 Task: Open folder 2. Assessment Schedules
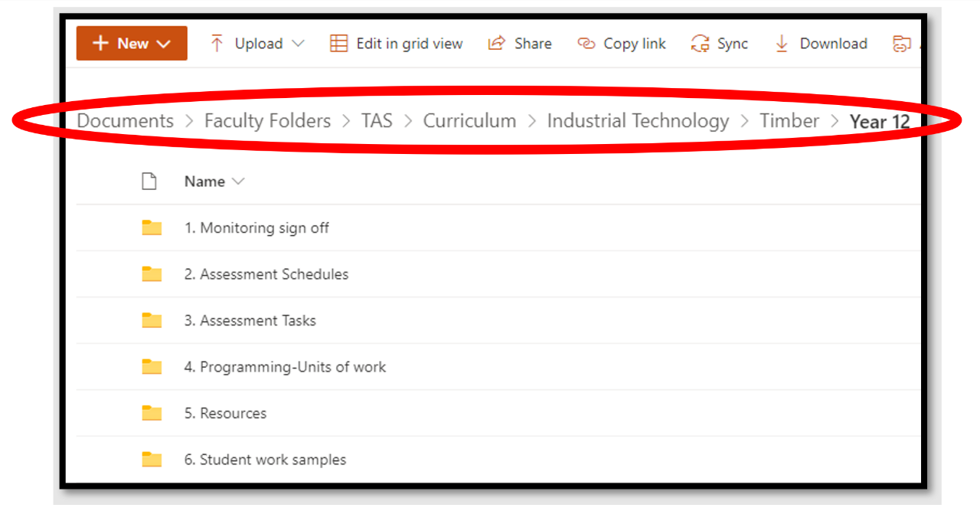(266, 274)
